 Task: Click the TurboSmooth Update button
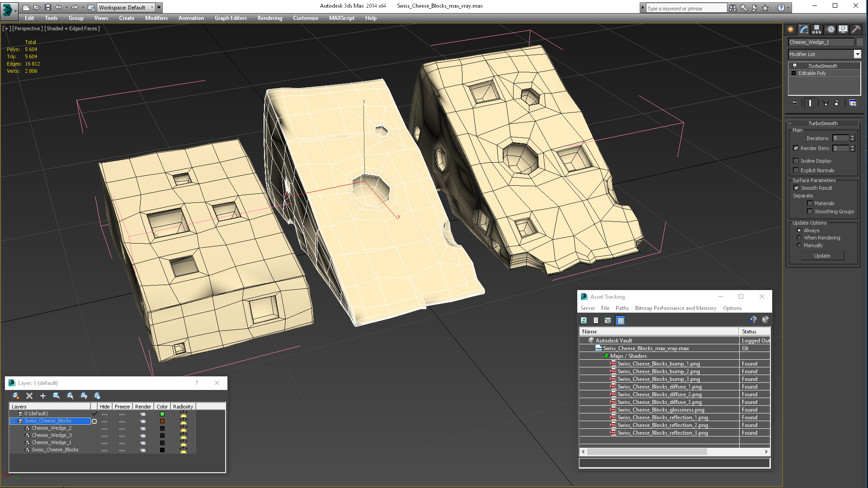click(x=822, y=256)
